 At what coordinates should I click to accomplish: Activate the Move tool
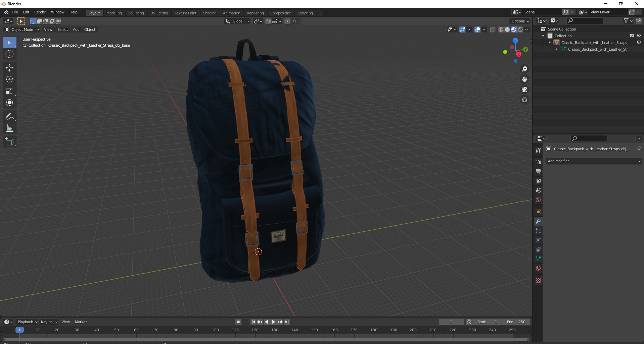tap(9, 68)
